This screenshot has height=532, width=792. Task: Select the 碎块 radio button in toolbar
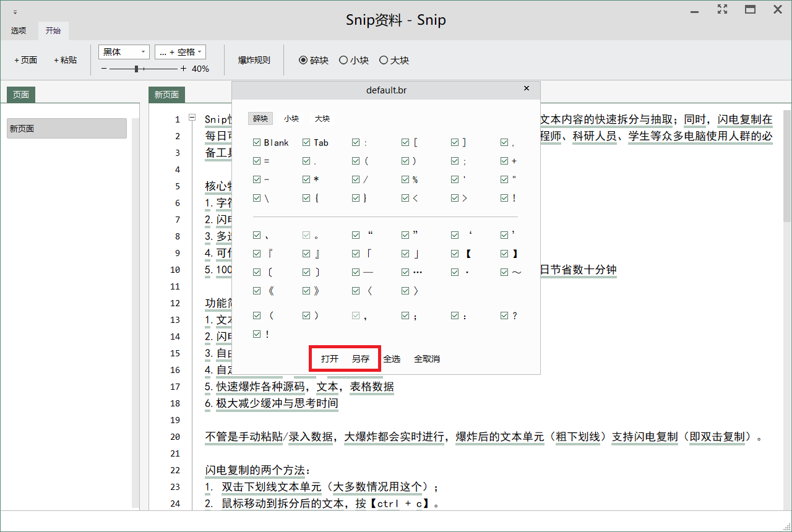[303, 60]
